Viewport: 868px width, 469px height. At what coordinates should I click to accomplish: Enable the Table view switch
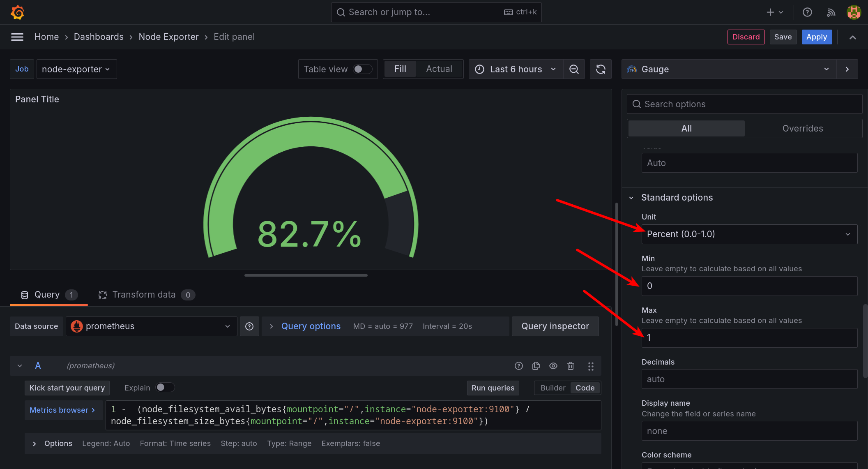tap(363, 69)
